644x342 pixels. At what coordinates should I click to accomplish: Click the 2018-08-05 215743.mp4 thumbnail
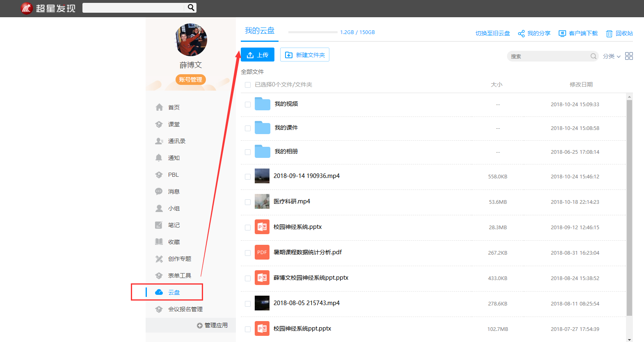click(262, 303)
